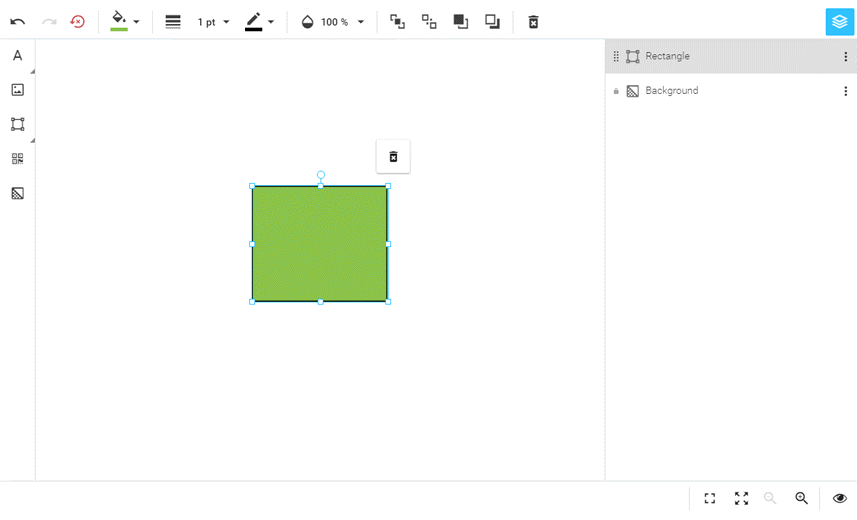Click the Background layer hatch icon
Viewport: 857px width, 520px height.
pyautogui.click(x=632, y=91)
